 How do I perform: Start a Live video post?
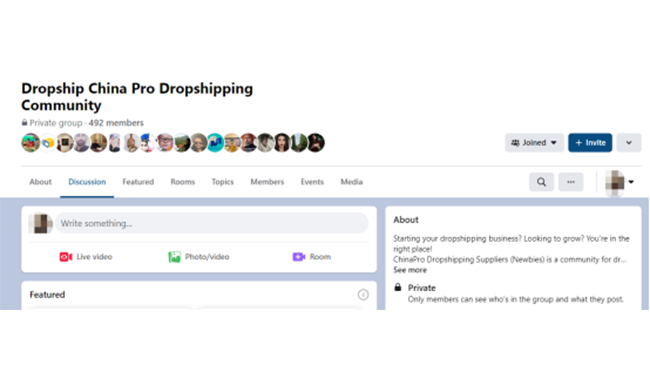86,257
